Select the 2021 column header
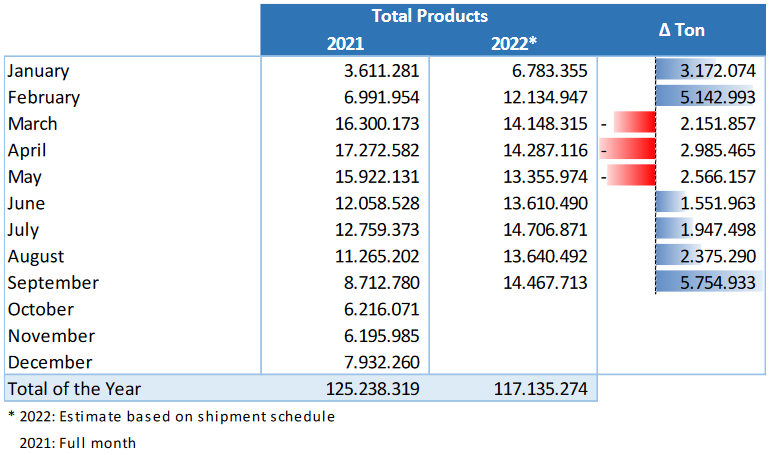Screen dimensions: 769x455 click(x=345, y=43)
